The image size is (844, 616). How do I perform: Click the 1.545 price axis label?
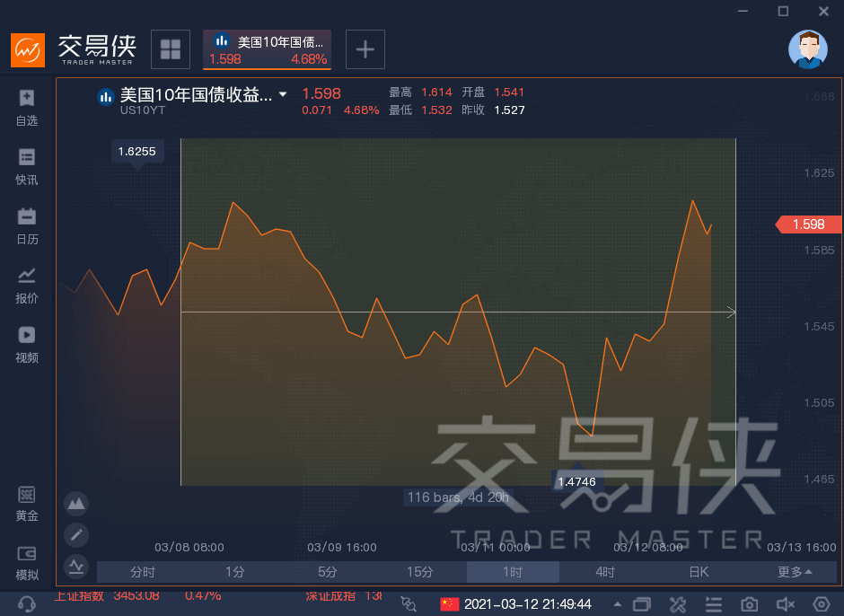point(819,326)
